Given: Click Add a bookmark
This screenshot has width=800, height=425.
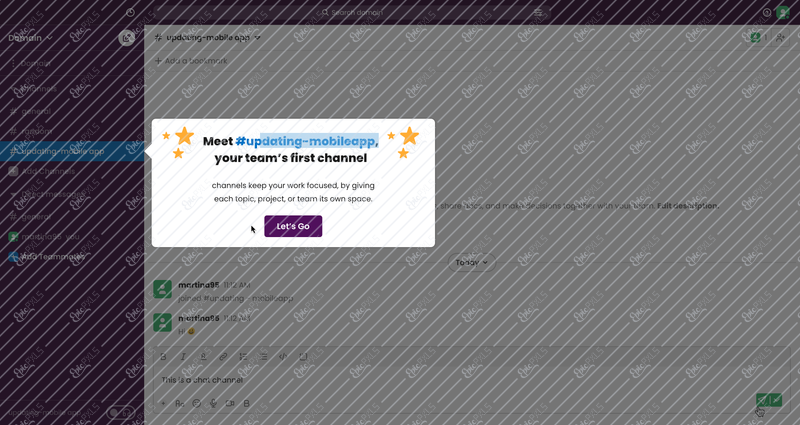Looking at the screenshot, I should [x=191, y=61].
